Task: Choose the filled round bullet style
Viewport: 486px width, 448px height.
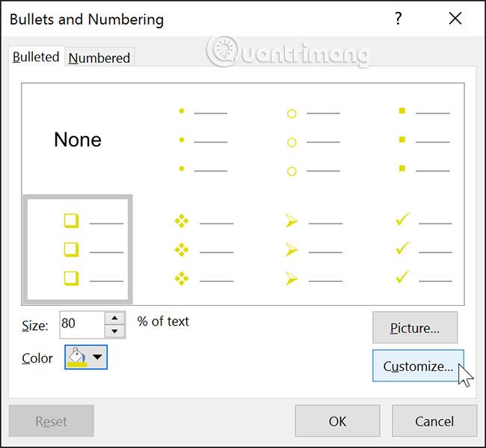Action: pyautogui.click(x=203, y=140)
